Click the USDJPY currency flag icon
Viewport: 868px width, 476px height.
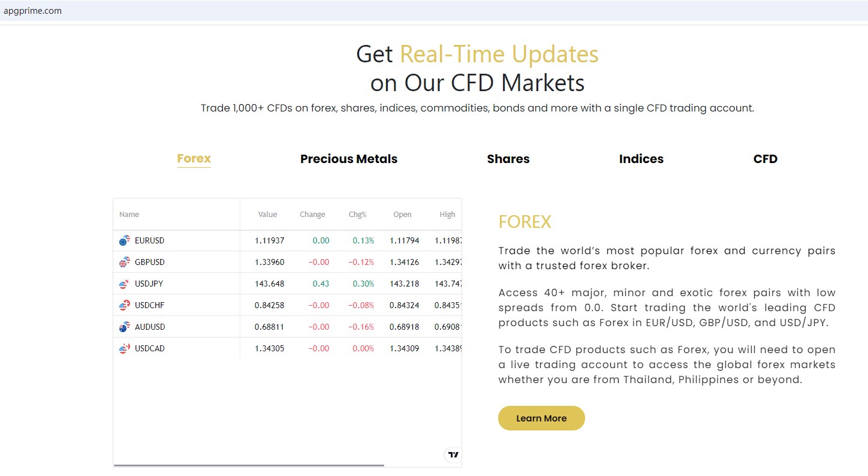click(x=124, y=284)
